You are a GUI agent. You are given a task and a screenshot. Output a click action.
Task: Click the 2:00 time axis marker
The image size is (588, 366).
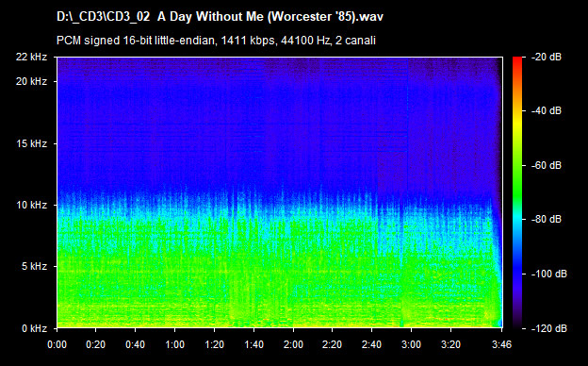click(x=293, y=344)
